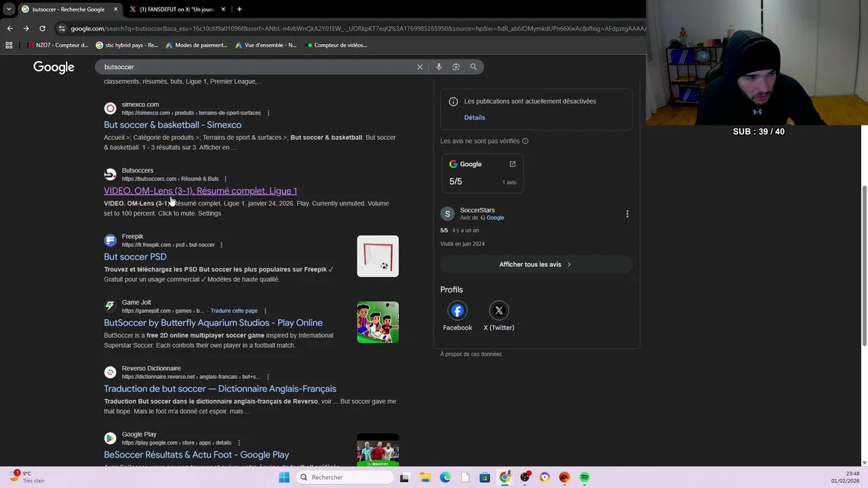Open ButSoccer by Butterfly Aquarium Studios link
Viewport: 868px width, 488px height.
(213, 323)
